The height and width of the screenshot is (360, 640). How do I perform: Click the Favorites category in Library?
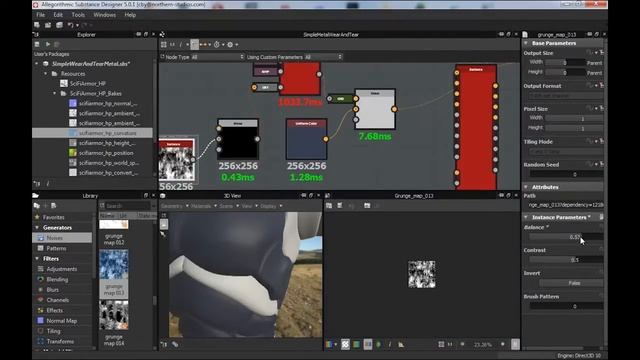[x=53, y=217]
